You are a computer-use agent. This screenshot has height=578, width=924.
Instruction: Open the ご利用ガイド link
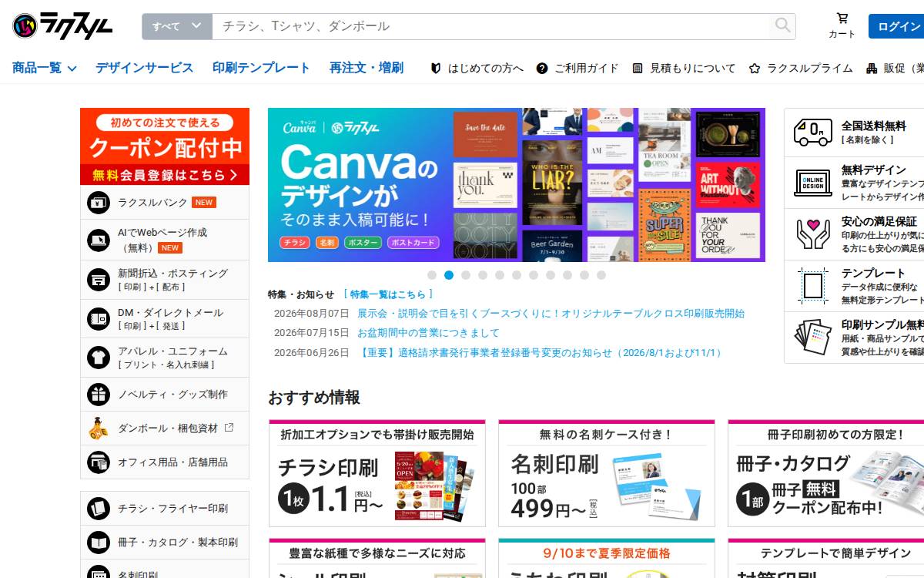586,68
